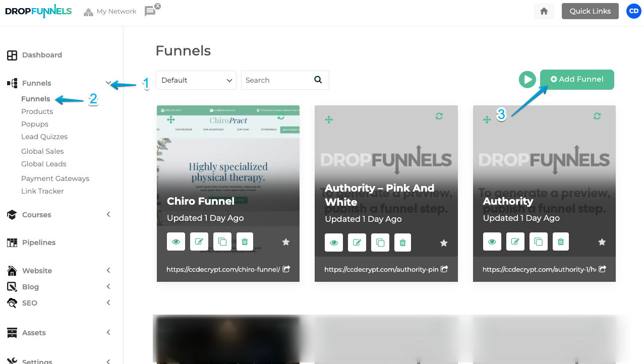
Task: Duplicate the Authority funnel
Action: [x=538, y=241]
